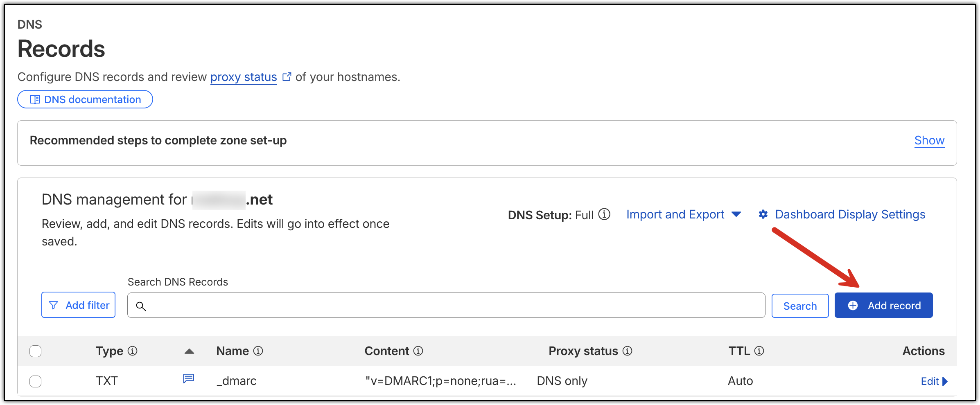This screenshot has height=405, width=980.
Task: Click the comment icon on _dmarc record
Action: coord(188,379)
